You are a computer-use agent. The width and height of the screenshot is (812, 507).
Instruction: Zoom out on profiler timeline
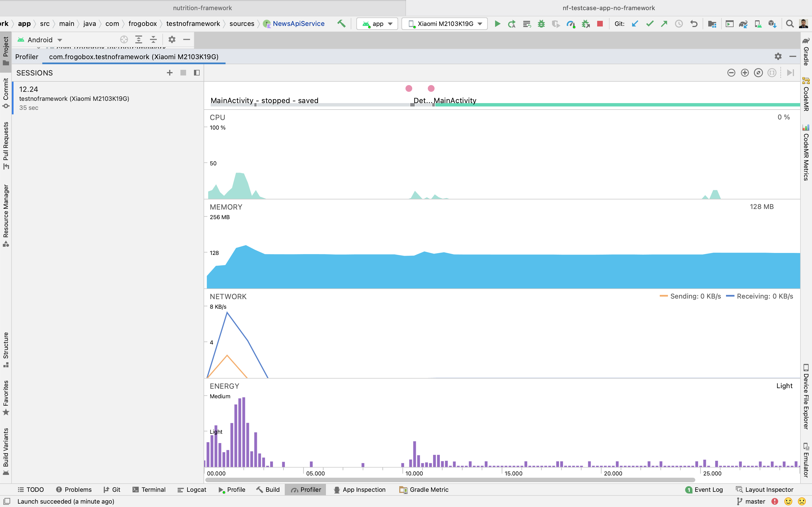(x=731, y=73)
